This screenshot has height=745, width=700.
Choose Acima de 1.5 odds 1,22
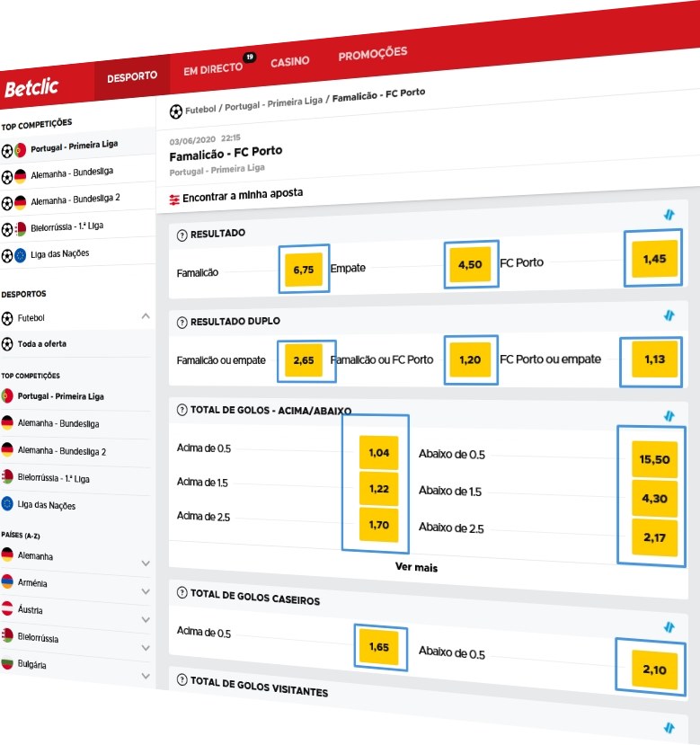(x=378, y=489)
